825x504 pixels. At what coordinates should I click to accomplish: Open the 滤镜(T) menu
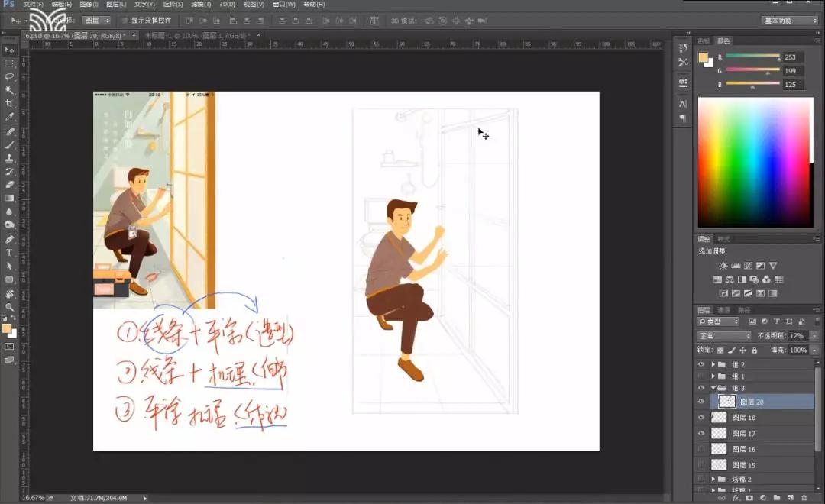(x=201, y=5)
